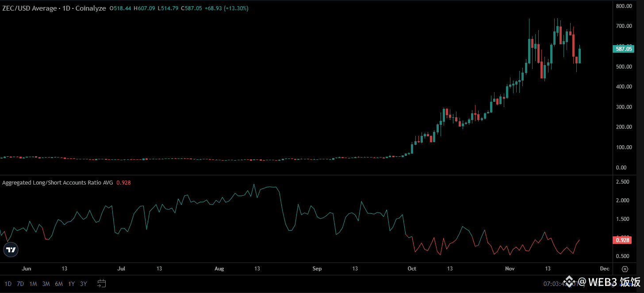Select the 7D timeframe icon
The height and width of the screenshot is (293, 644).
tap(20, 283)
